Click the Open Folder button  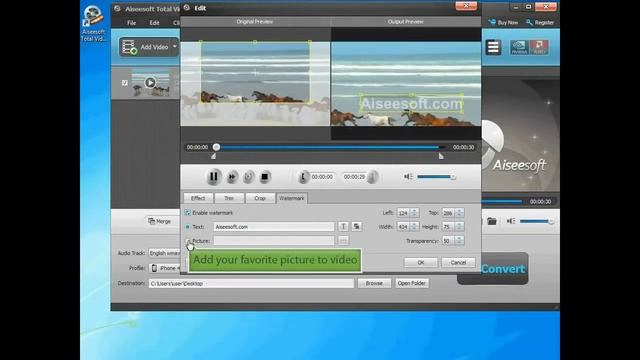411,283
